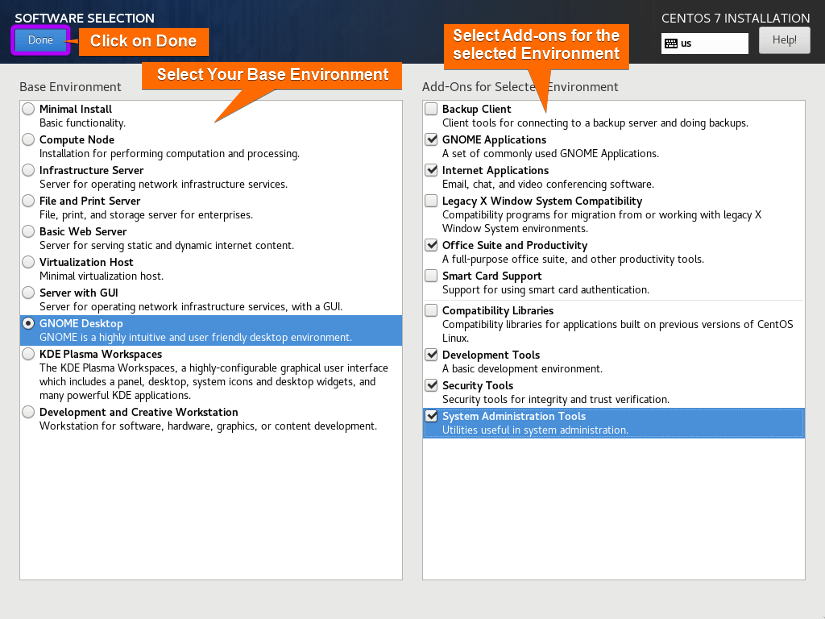Click the 'Minimal Install' label text
Image resolution: width=825 pixels, height=619 pixels.
[76, 109]
